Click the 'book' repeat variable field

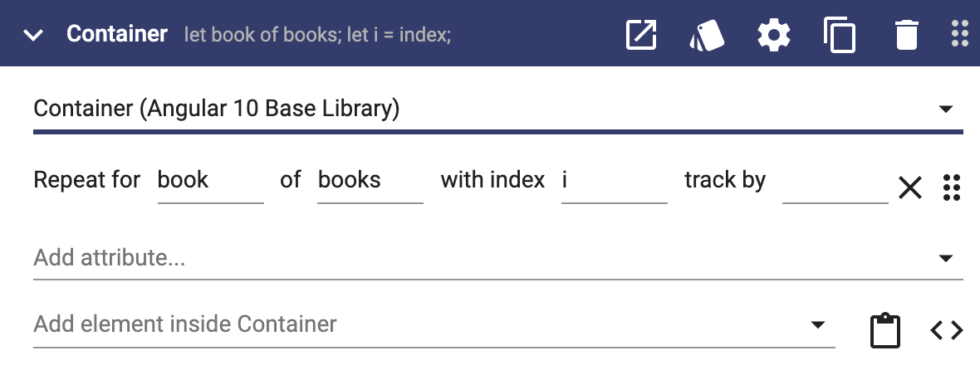pos(211,181)
